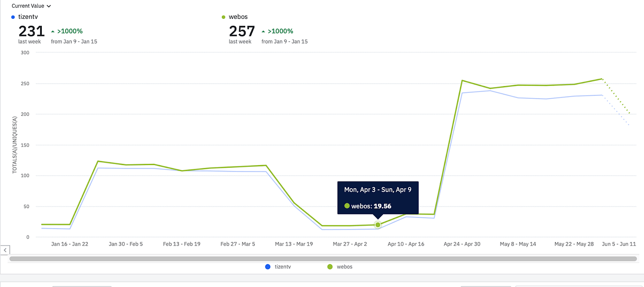Open the Current Value dropdown
This screenshot has height=287, width=644.
pyautogui.click(x=31, y=6)
